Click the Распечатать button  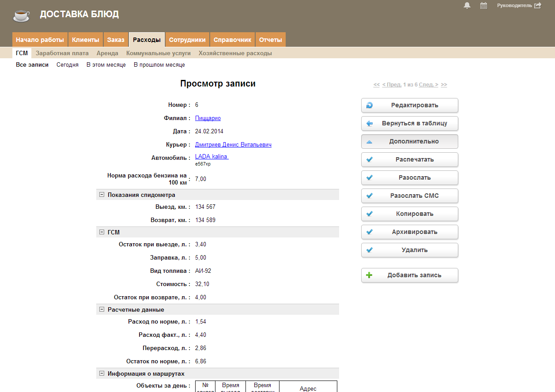[x=409, y=160]
